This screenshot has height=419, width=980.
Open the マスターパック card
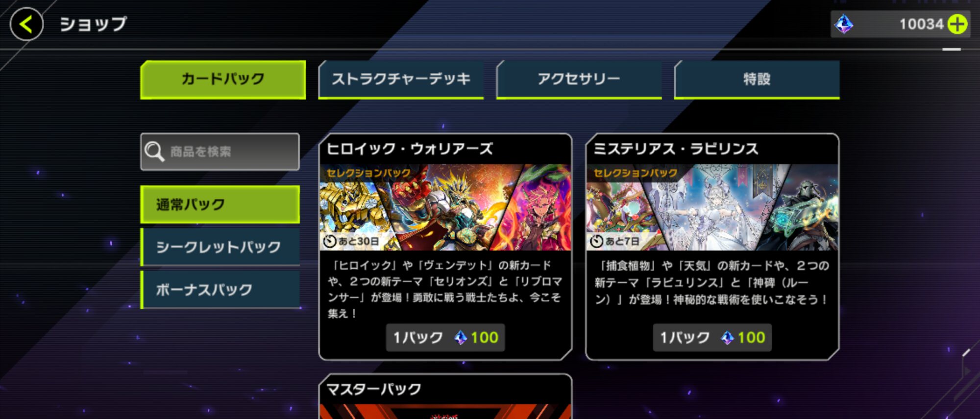[x=445, y=396]
